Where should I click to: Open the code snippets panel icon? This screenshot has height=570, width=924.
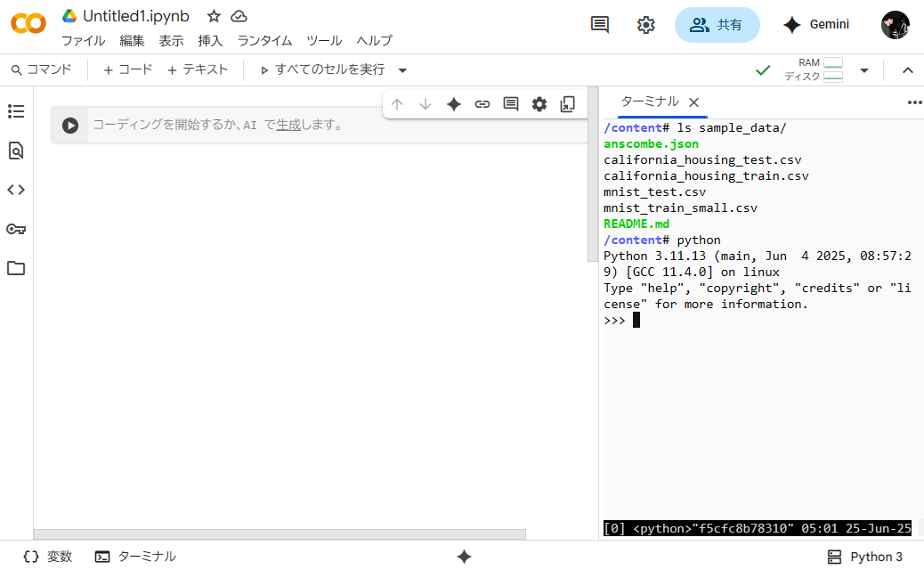(x=16, y=190)
